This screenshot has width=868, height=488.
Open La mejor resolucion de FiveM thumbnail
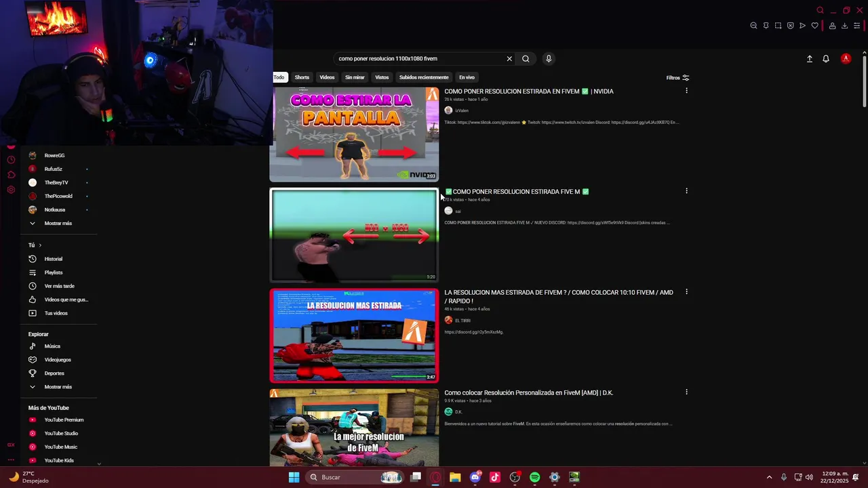tap(354, 428)
